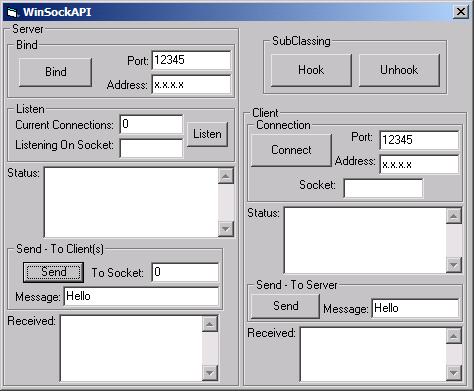This screenshot has height=391, width=474.
Task: Click the Listening On Socket label
Action: pyautogui.click(x=64, y=145)
